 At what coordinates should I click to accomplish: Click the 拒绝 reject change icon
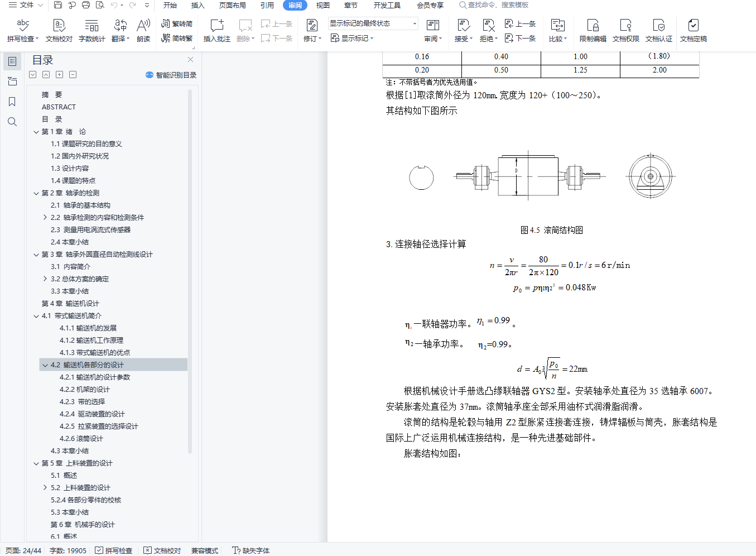pos(488,26)
